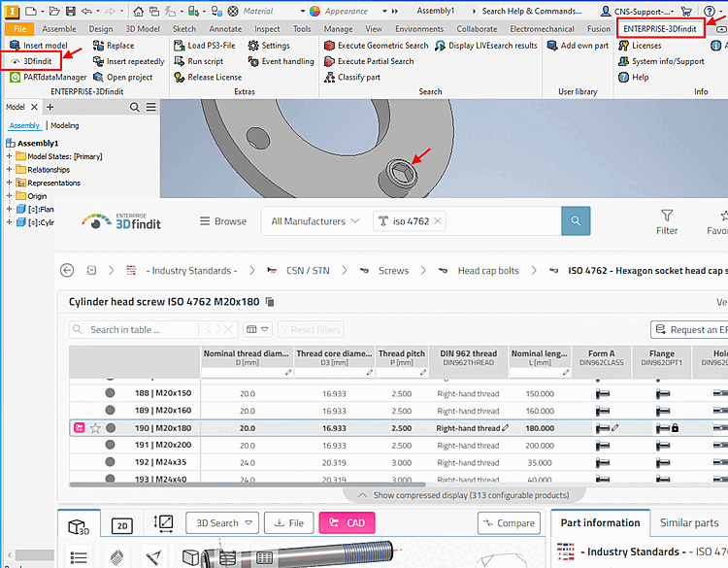Click the Replace command

(x=114, y=45)
